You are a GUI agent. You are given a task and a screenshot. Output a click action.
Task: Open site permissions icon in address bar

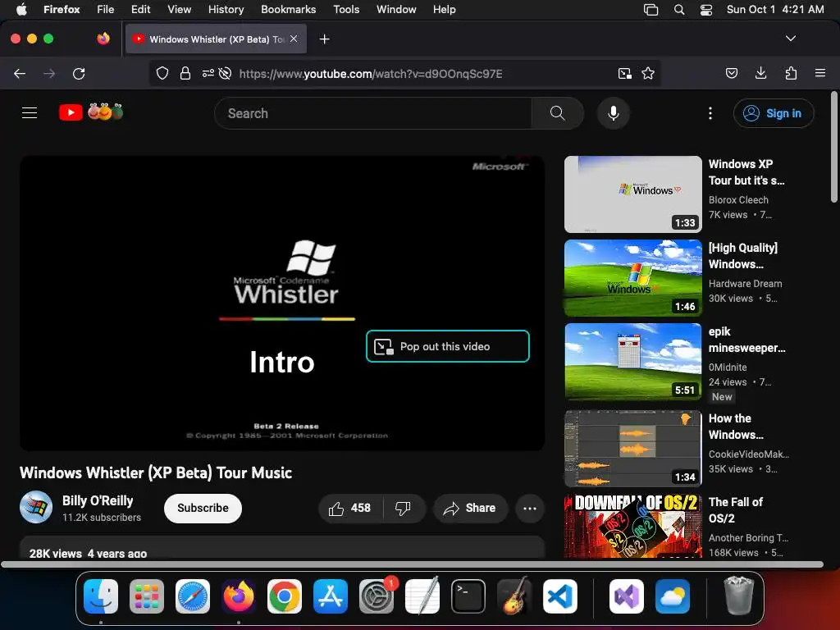(x=208, y=73)
